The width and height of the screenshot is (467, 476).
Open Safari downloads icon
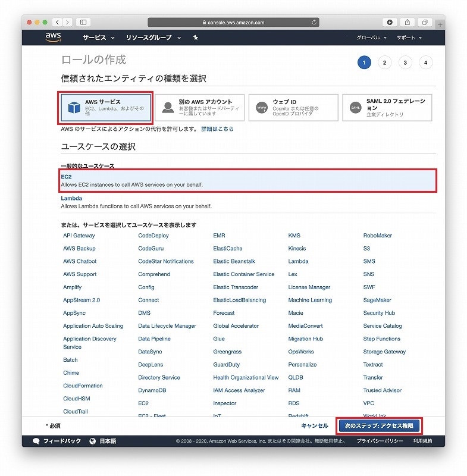pyautogui.click(x=390, y=22)
